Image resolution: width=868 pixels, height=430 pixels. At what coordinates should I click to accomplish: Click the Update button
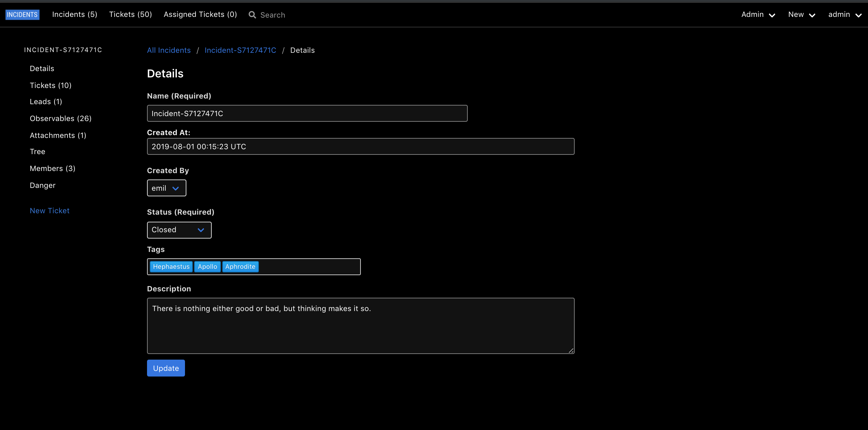[166, 368]
